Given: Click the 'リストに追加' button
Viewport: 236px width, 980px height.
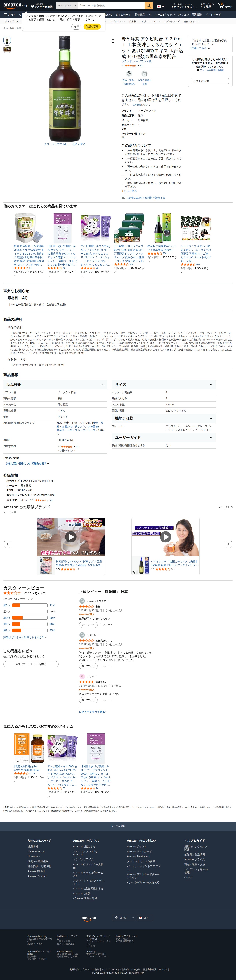Looking at the screenshot, I should point(210,81).
